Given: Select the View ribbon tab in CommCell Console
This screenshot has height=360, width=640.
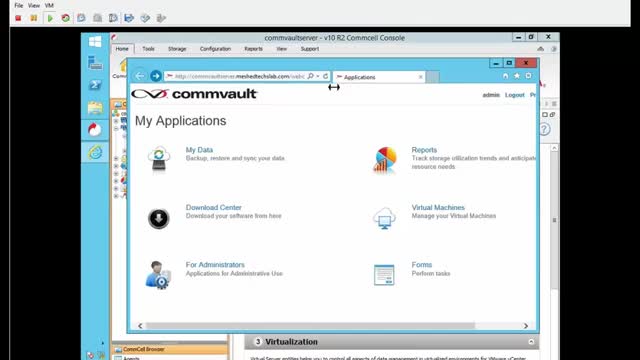Looking at the screenshot, I should point(282,49).
